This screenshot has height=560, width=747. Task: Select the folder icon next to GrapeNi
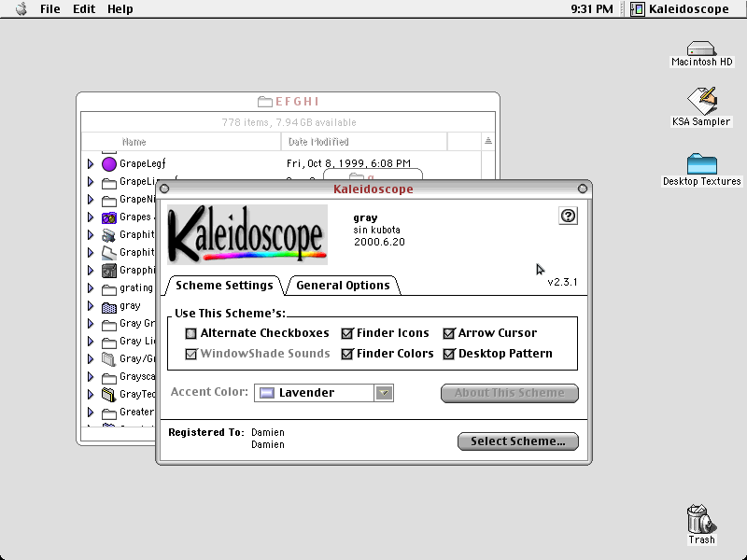tap(109, 200)
